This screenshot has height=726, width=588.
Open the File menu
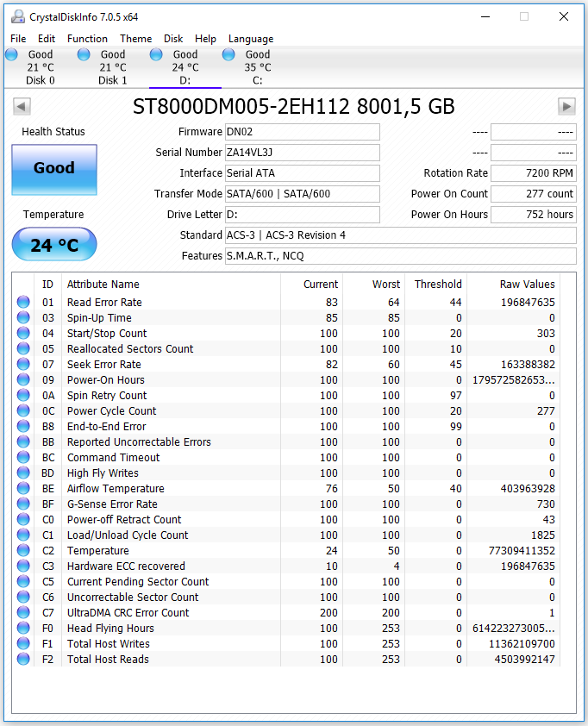tap(18, 39)
